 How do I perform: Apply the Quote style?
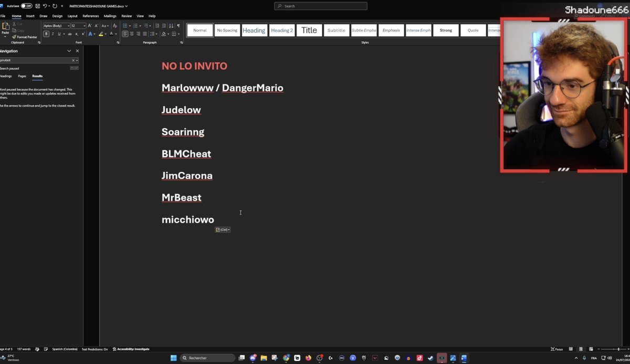473,30
